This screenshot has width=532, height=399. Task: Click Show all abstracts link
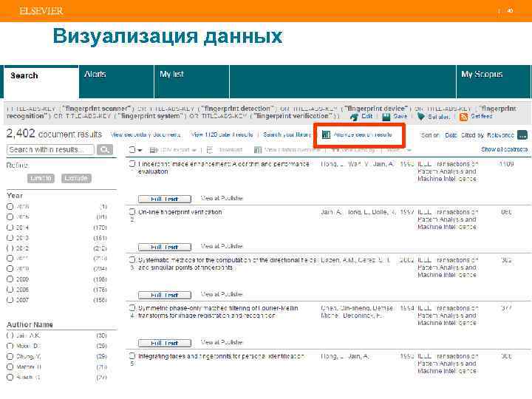pyautogui.click(x=504, y=149)
